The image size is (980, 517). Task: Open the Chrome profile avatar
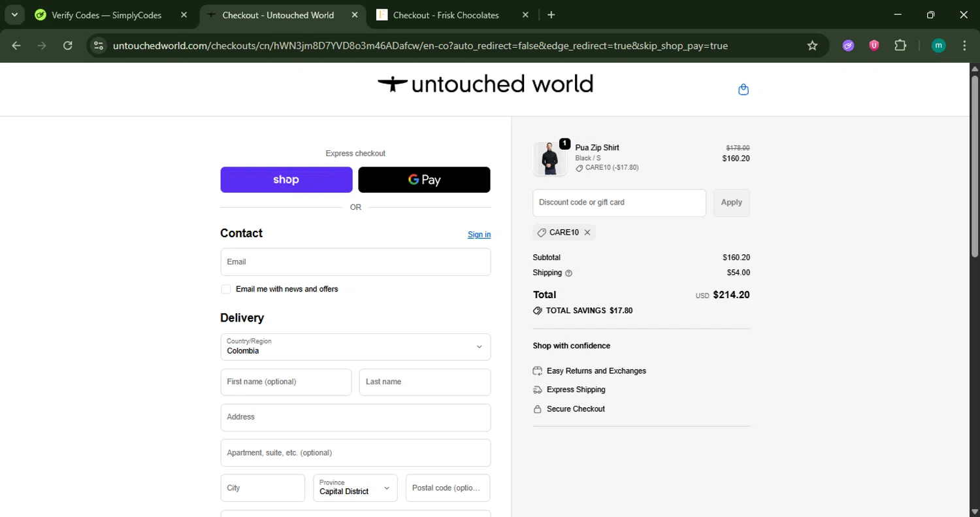tap(938, 45)
